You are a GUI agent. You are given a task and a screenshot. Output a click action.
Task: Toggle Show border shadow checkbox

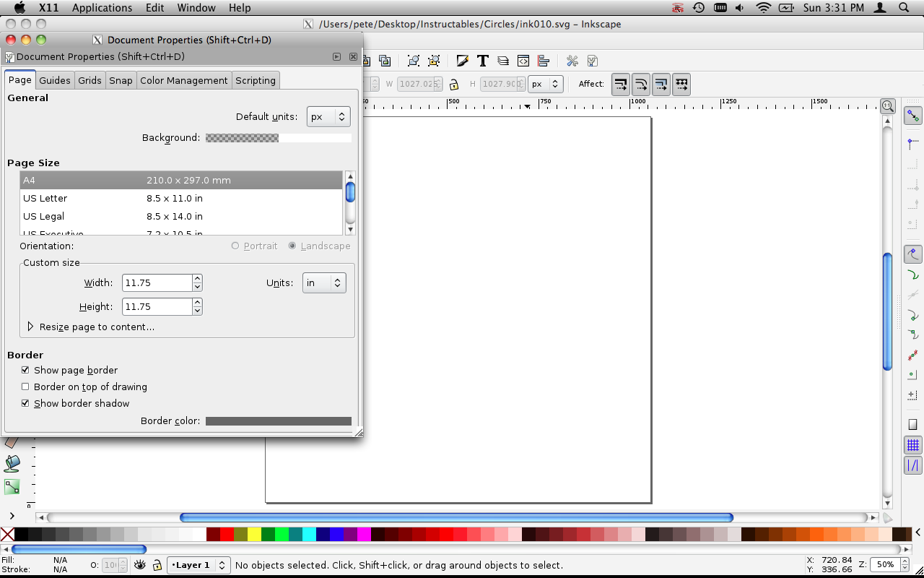(25, 403)
